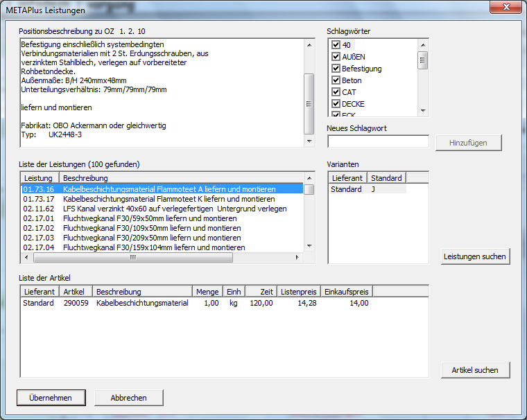The image size is (527, 420).
Task: Click the Leistungen suchen button
Action: pos(475,256)
